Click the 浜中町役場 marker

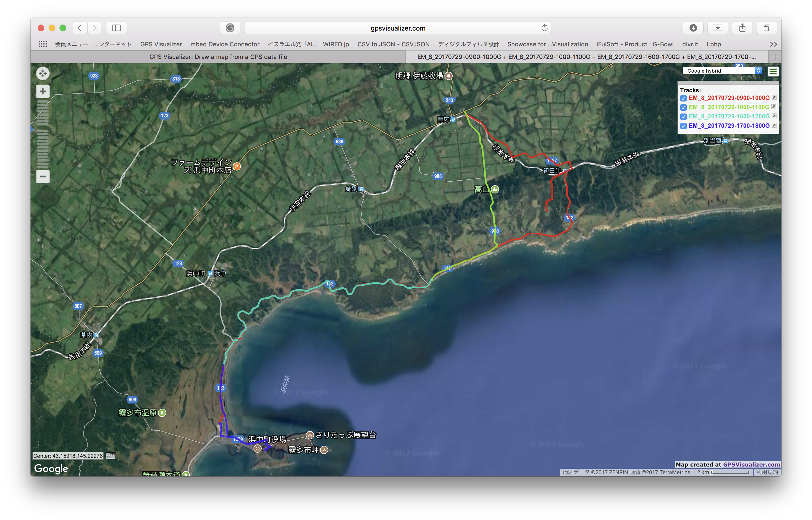point(258,449)
